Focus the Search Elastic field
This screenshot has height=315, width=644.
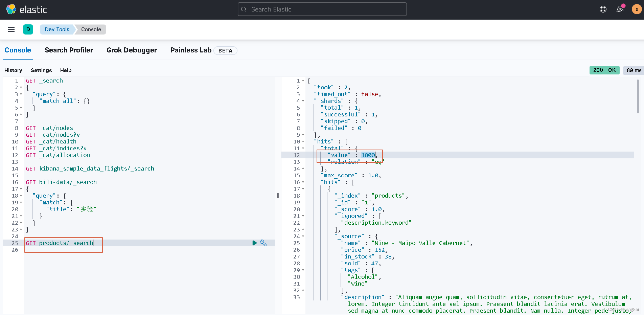coord(322,9)
